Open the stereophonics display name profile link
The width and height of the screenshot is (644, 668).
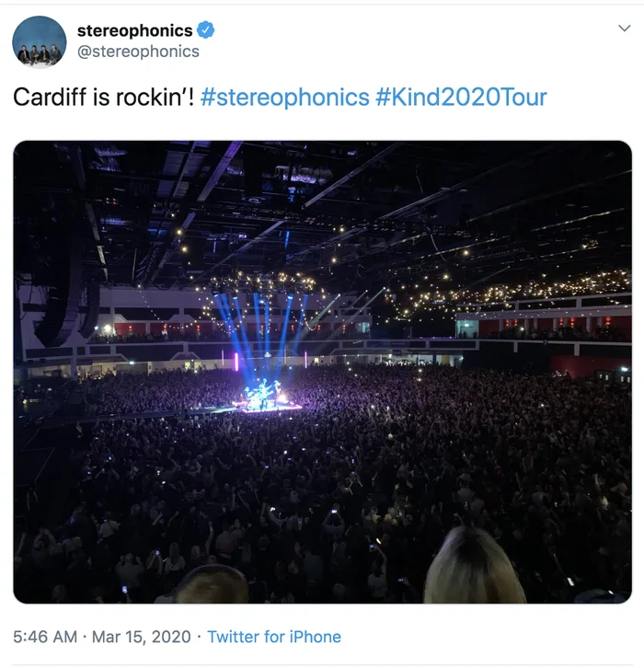pyautogui.click(x=134, y=30)
